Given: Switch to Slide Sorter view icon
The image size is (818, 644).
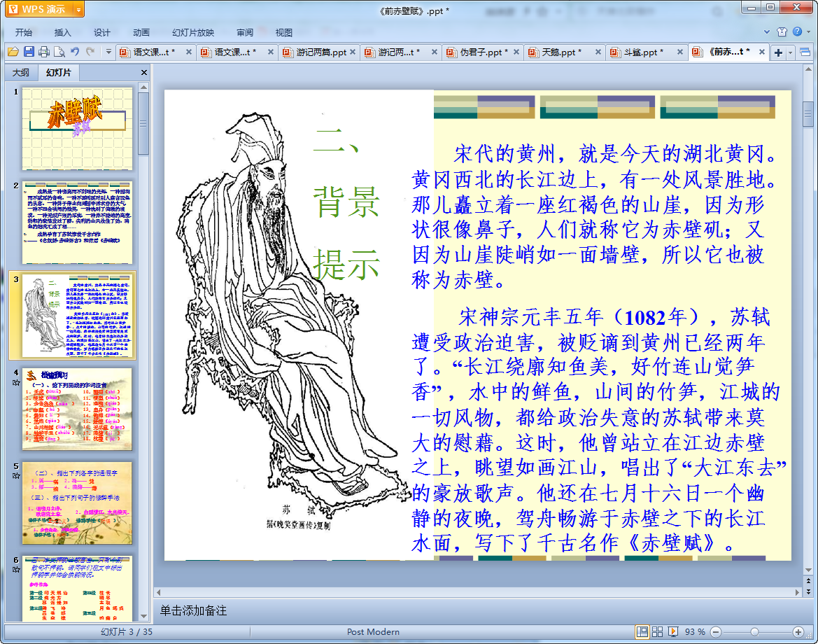Looking at the screenshot, I should (x=657, y=632).
